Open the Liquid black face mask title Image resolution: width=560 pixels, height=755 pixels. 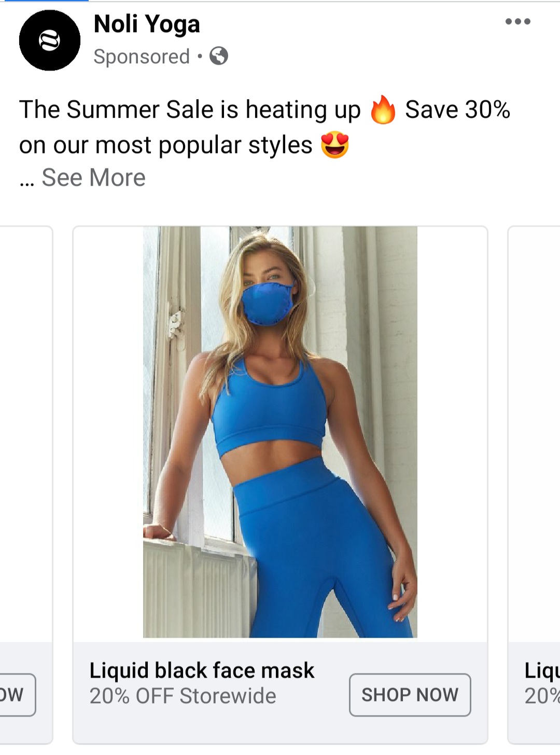pyautogui.click(x=202, y=670)
